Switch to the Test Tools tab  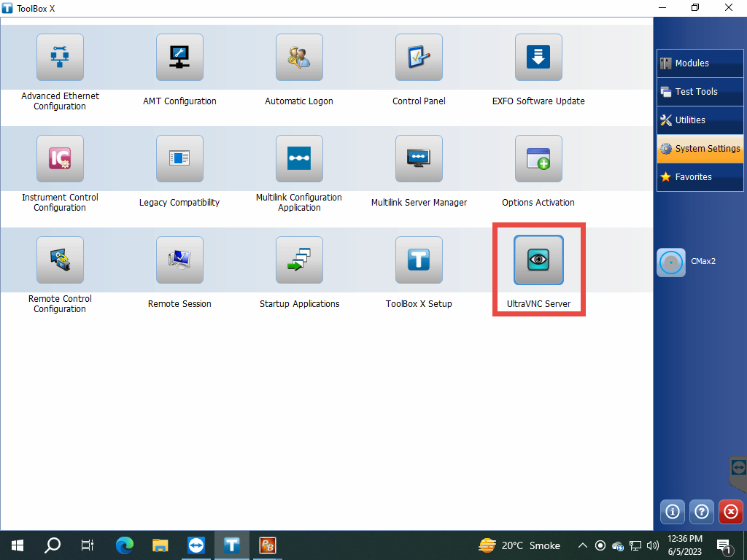click(x=700, y=91)
